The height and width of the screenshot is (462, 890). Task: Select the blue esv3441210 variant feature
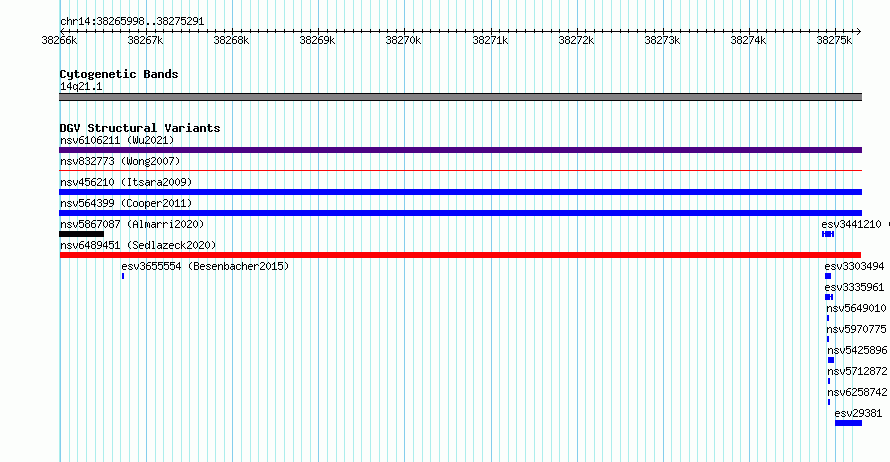828,234
